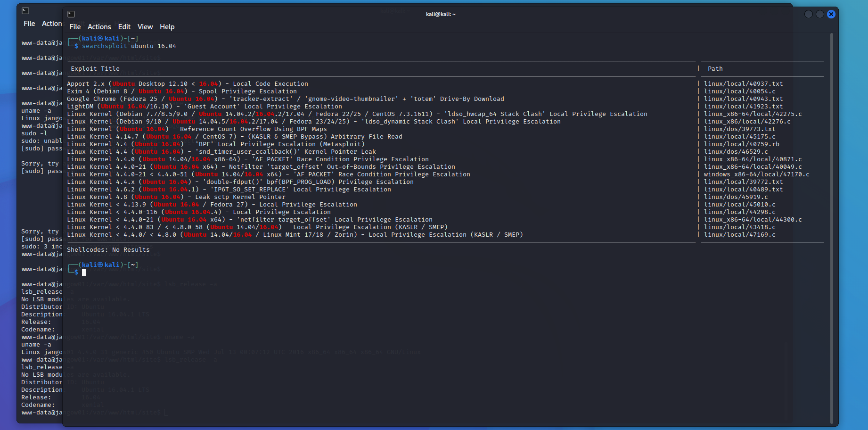Click the path linux_x86-64/local/40871.c

753,159
